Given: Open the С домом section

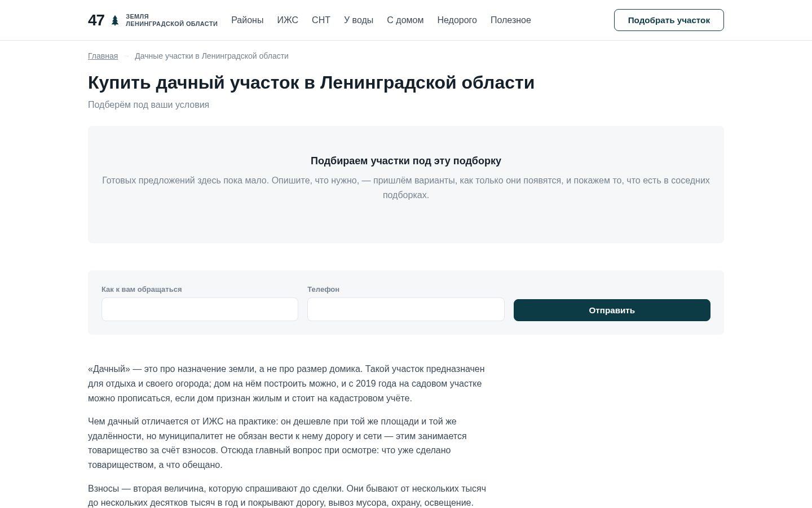Looking at the screenshot, I should pyautogui.click(x=405, y=20).
